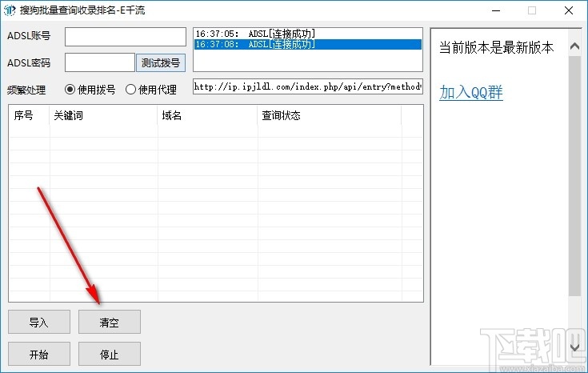Click the 查询状态 column header
The width and height of the screenshot is (588, 373).
click(330, 115)
